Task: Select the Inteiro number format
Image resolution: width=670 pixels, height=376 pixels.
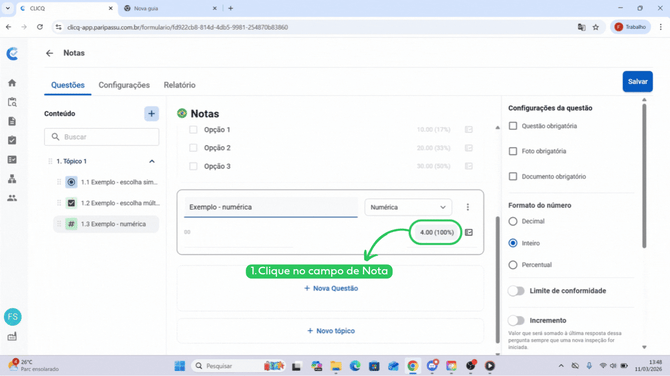Action: [513, 243]
